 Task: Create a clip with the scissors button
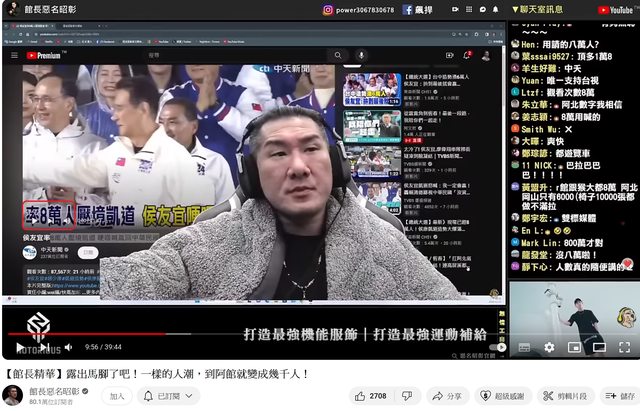(565, 396)
